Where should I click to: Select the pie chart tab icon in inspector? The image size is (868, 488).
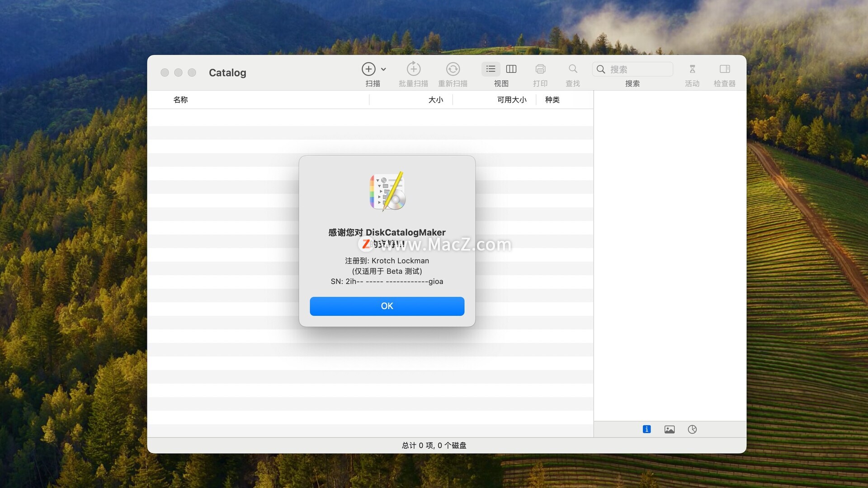(x=692, y=429)
